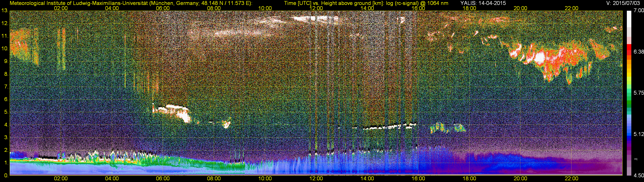The height and width of the screenshot is (182, 644).
Task: Click the height axis label '10.'
Action: pyautogui.click(x=5, y=49)
